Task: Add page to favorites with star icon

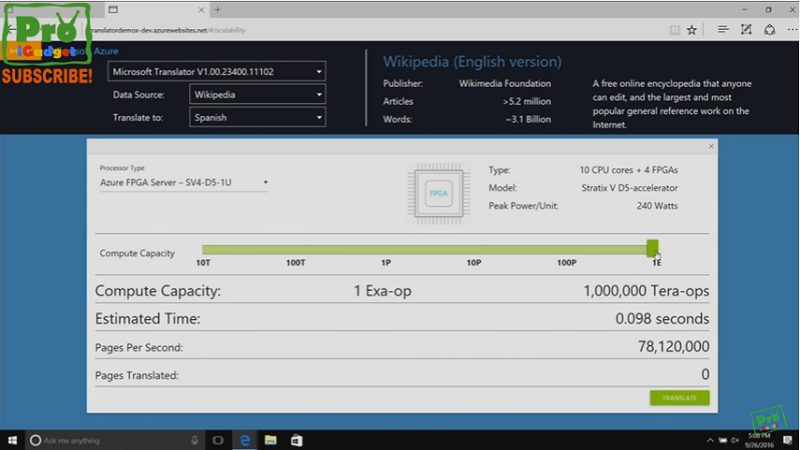Action: tap(692, 30)
